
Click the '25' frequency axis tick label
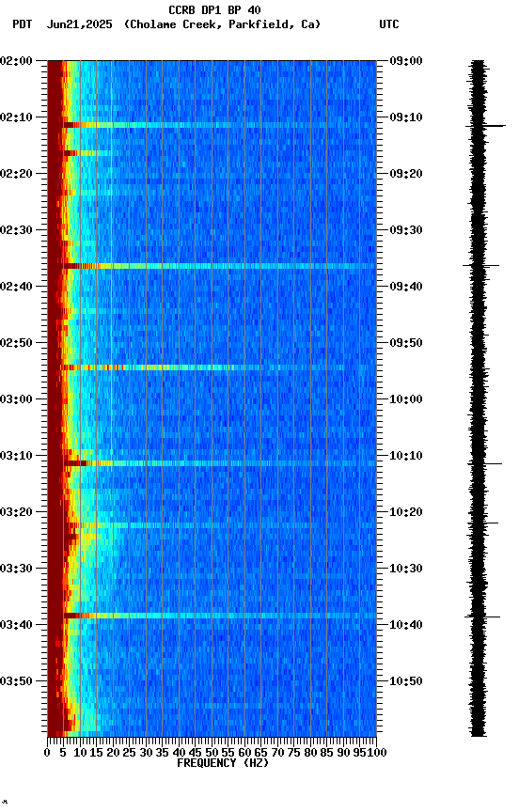click(130, 753)
